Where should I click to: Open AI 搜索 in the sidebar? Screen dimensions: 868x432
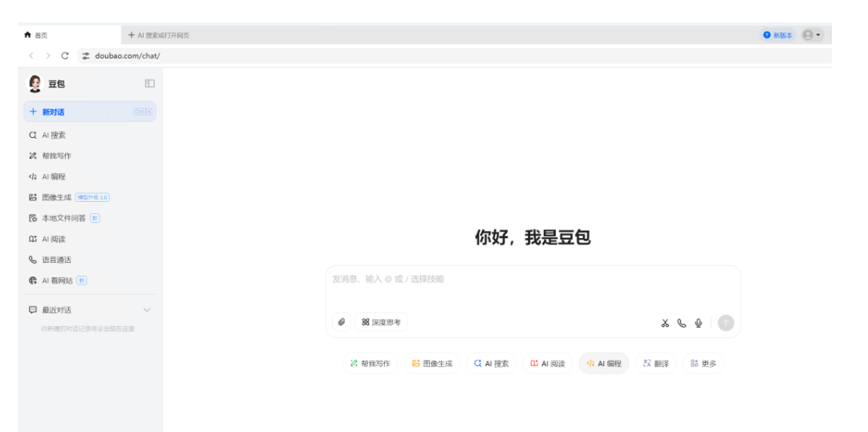click(90, 135)
